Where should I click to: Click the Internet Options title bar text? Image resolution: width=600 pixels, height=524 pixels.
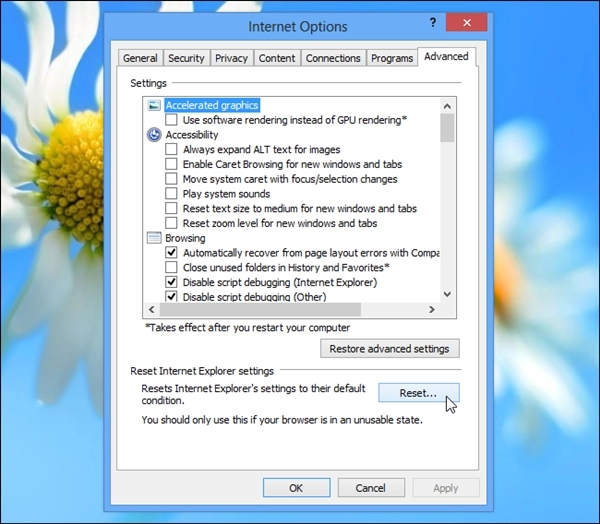pos(298,26)
